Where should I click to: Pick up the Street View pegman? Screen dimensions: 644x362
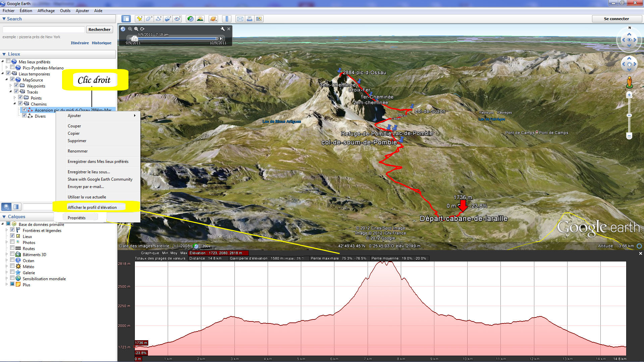point(630,82)
